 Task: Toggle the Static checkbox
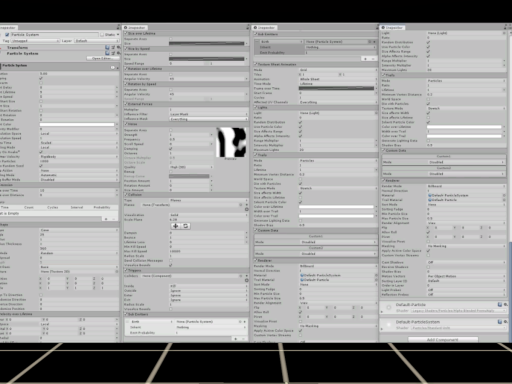(102, 35)
